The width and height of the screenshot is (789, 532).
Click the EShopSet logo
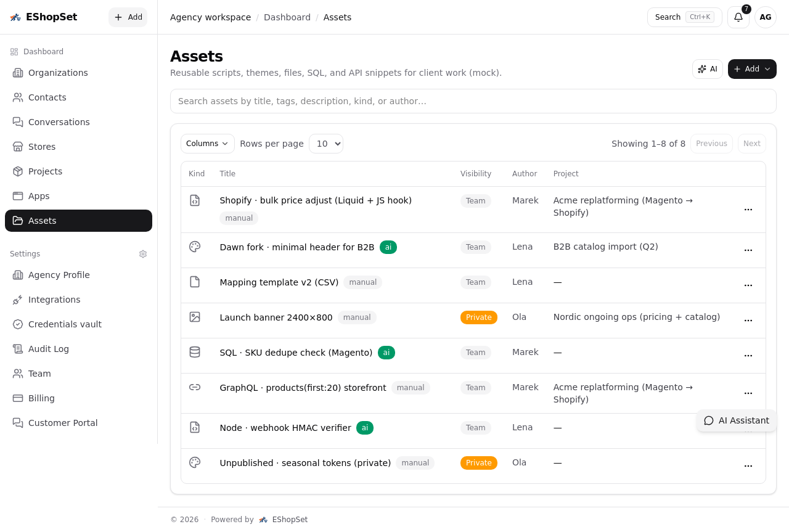tap(43, 17)
